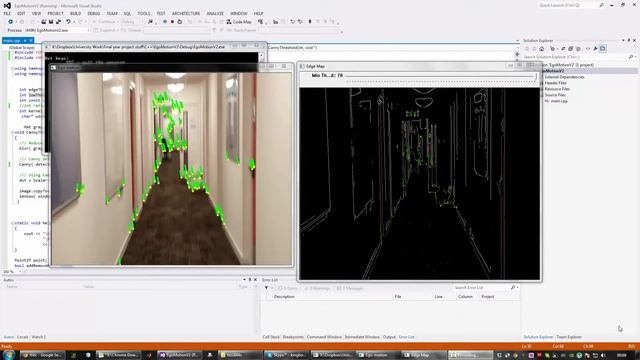Open the HELP menu
Image resolution: width=640 pixels, height=360 pixels.
coord(258,13)
